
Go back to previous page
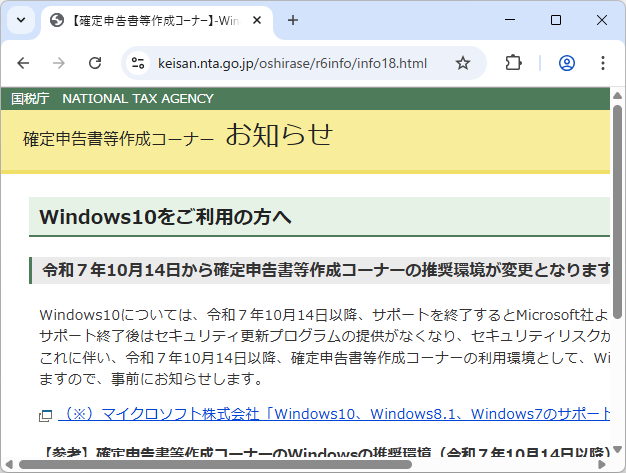pos(23,63)
